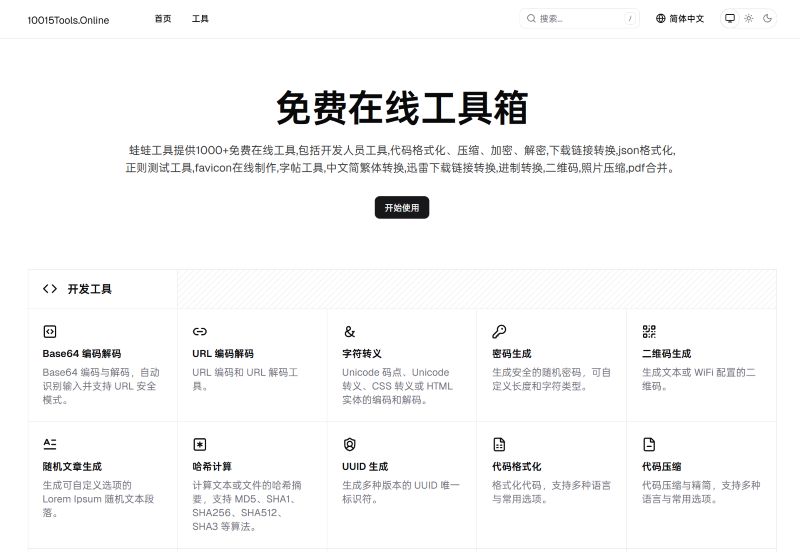The height and width of the screenshot is (552, 800).
Task: Click the URL 编码解码 link icon
Action: (x=200, y=331)
